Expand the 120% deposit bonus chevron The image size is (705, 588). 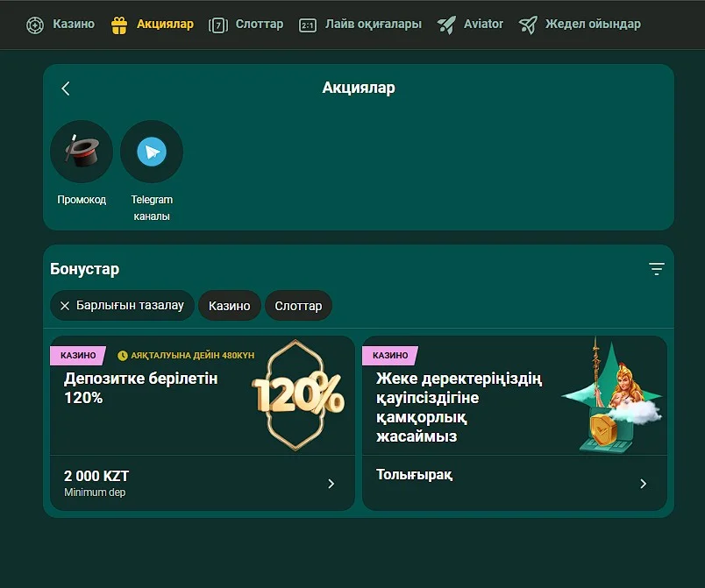click(331, 484)
